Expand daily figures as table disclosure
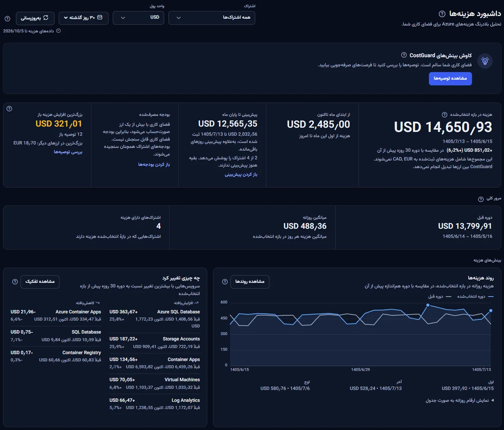This screenshot has width=504, height=430. 460,401
